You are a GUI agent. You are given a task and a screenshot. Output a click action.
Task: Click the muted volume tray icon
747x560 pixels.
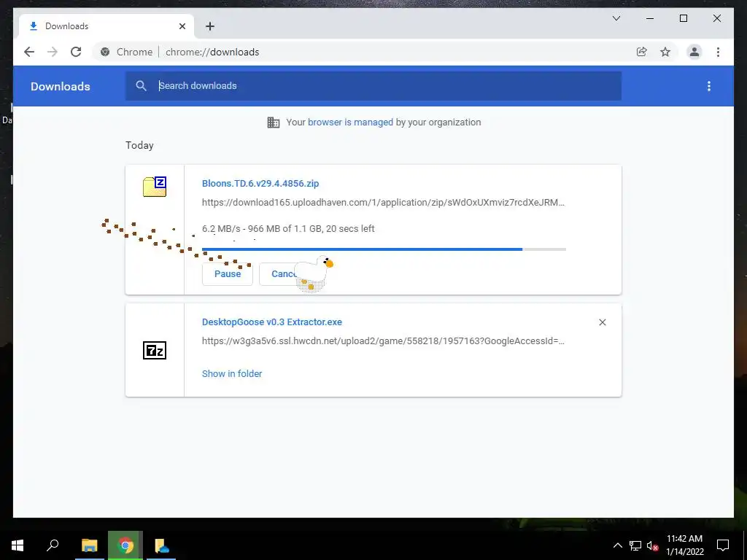pyautogui.click(x=652, y=545)
